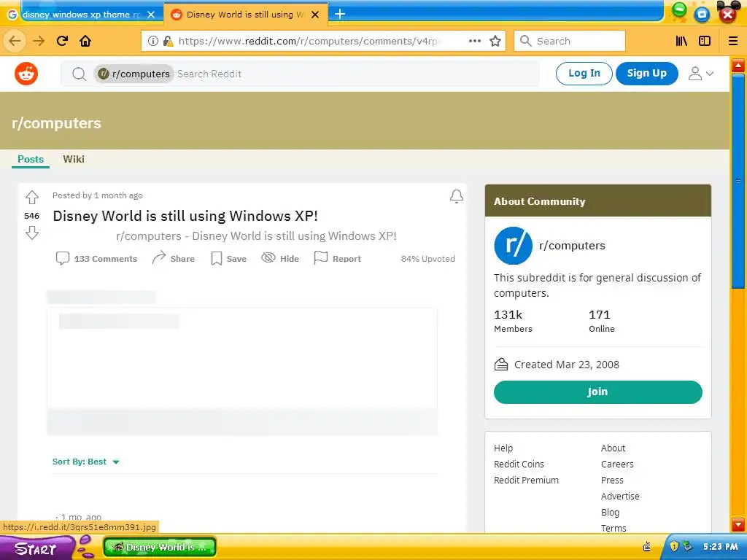
Task: Click the browser Search box
Action: click(x=569, y=41)
